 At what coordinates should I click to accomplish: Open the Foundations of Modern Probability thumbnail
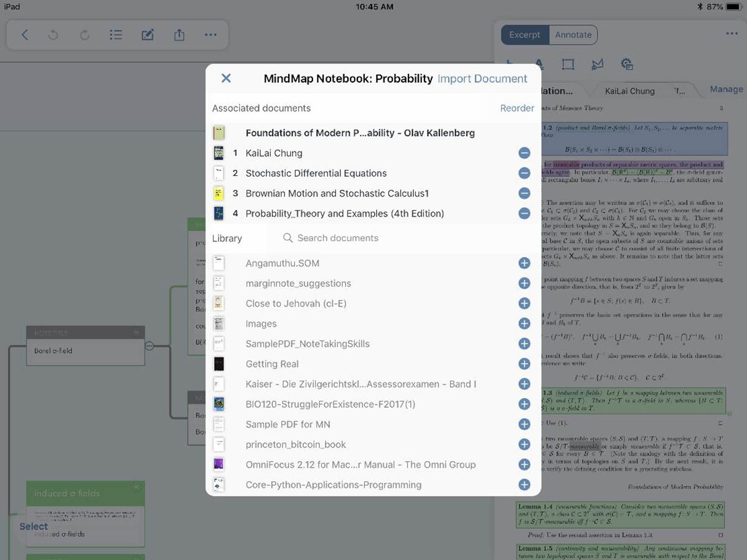coord(218,133)
